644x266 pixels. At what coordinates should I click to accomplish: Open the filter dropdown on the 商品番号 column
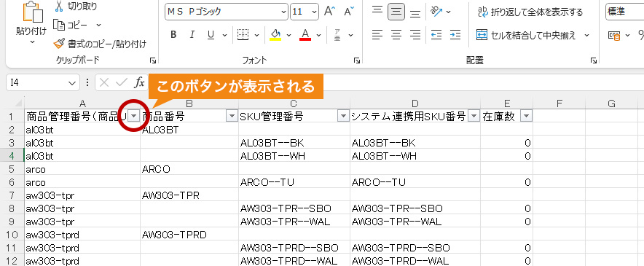231,117
